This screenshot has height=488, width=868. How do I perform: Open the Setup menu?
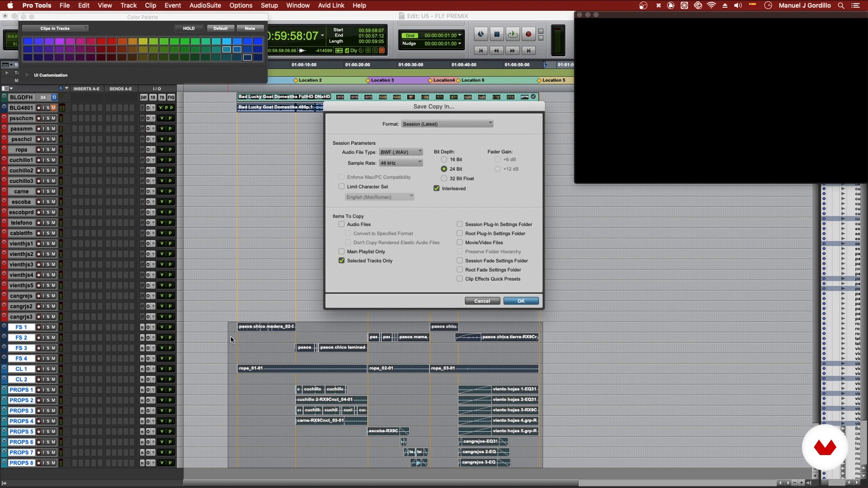[269, 5]
